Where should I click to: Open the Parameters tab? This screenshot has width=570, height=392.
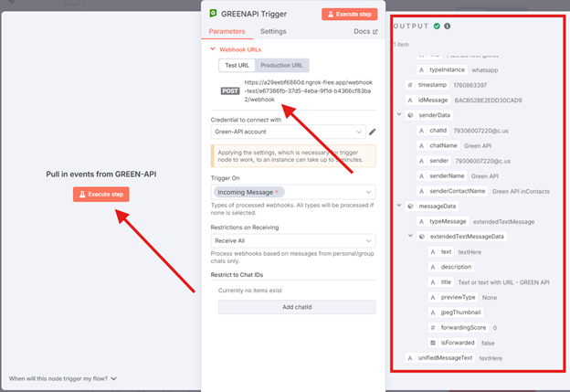[x=227, y=32]
